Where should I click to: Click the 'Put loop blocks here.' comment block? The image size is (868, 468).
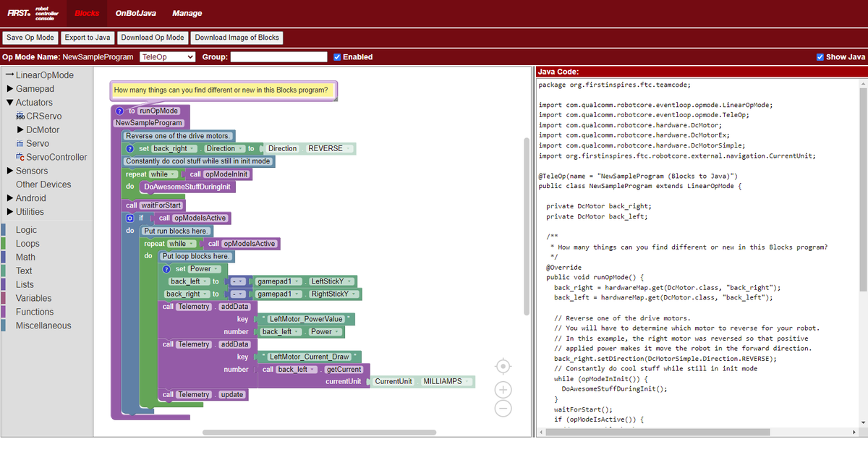[x=196, y=256]
